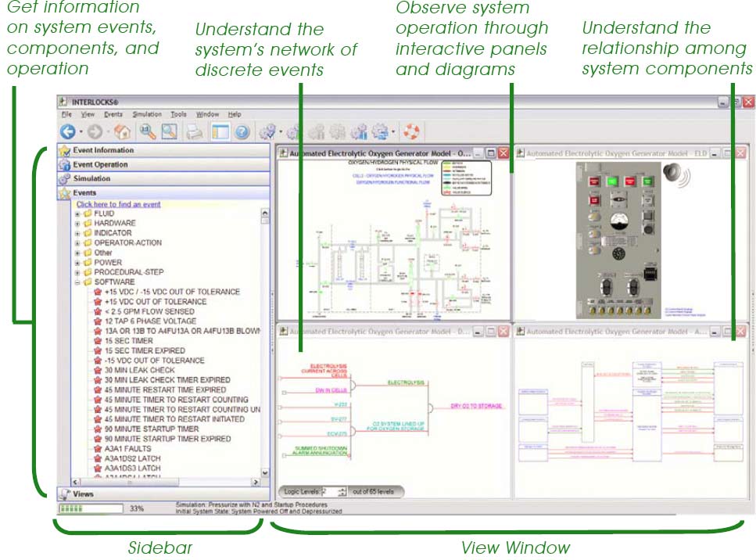Expand the POWER folder node
756x560 pixels.
point(77,263)
